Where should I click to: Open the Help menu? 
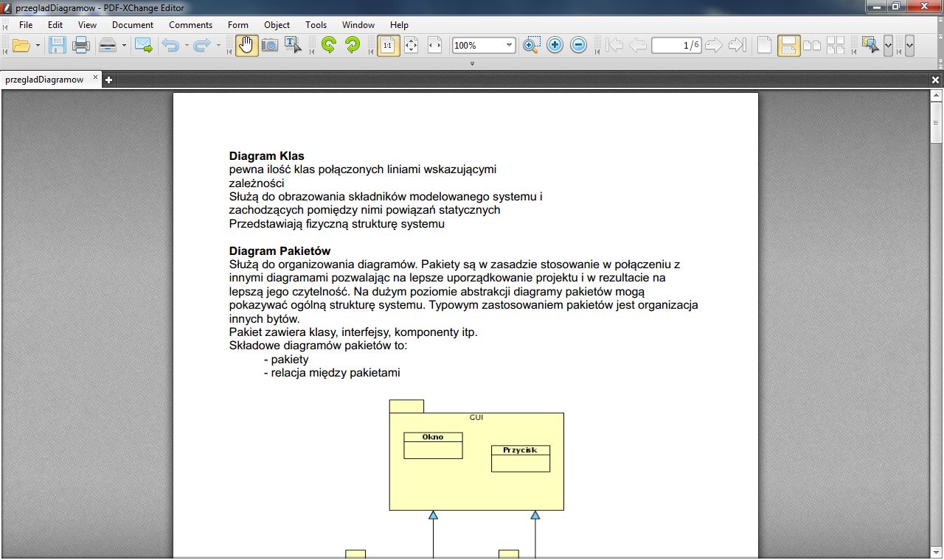pos(399,25)
